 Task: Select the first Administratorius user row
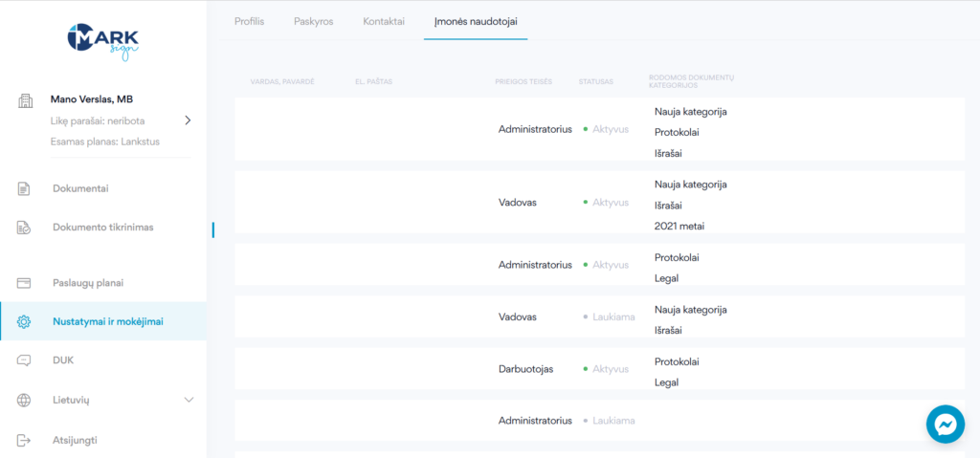pyautogui.click(x=534, y=129)
